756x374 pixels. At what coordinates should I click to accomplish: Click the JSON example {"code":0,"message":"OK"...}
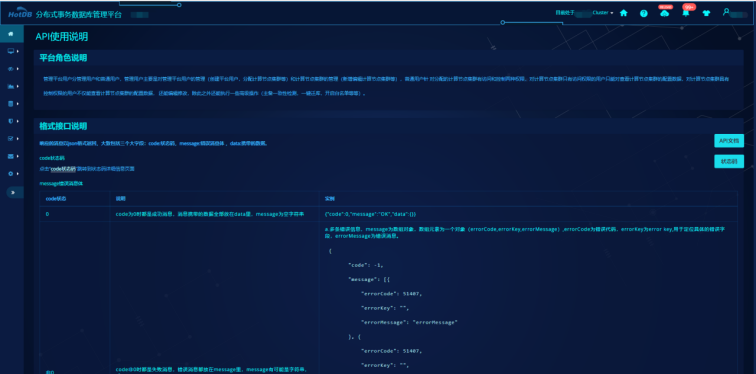(x=371, y=214)
